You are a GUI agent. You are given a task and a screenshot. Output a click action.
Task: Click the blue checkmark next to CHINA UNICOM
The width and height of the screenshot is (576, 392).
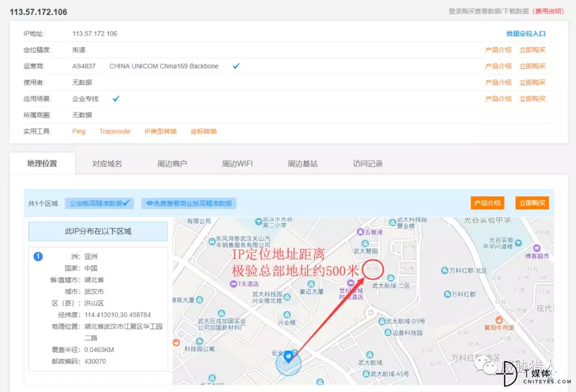click(236, 66)
